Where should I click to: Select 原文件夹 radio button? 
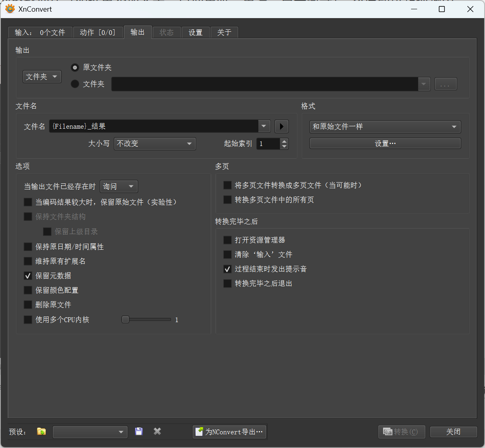click(75, 68)
